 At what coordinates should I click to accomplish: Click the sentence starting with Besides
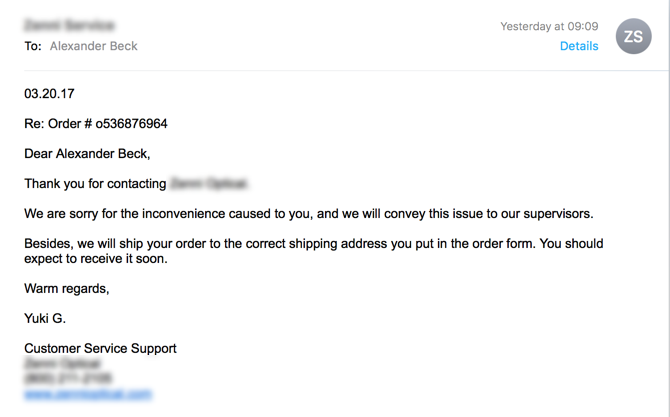[313, 244]
